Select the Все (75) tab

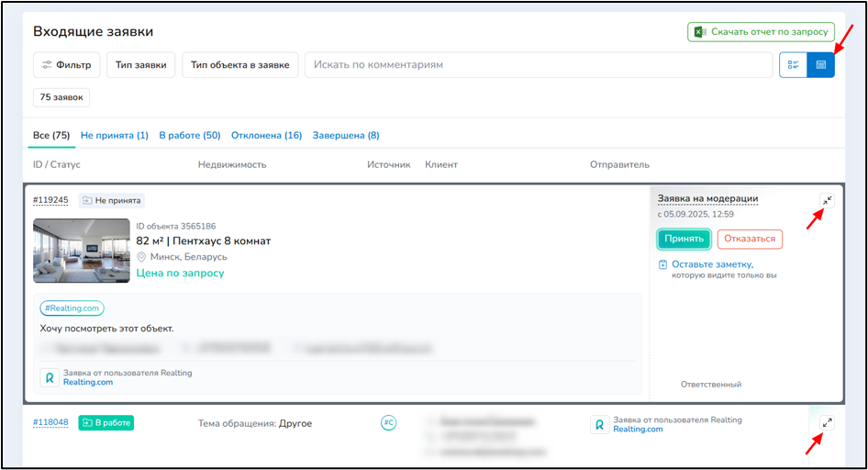click(51, 136)
